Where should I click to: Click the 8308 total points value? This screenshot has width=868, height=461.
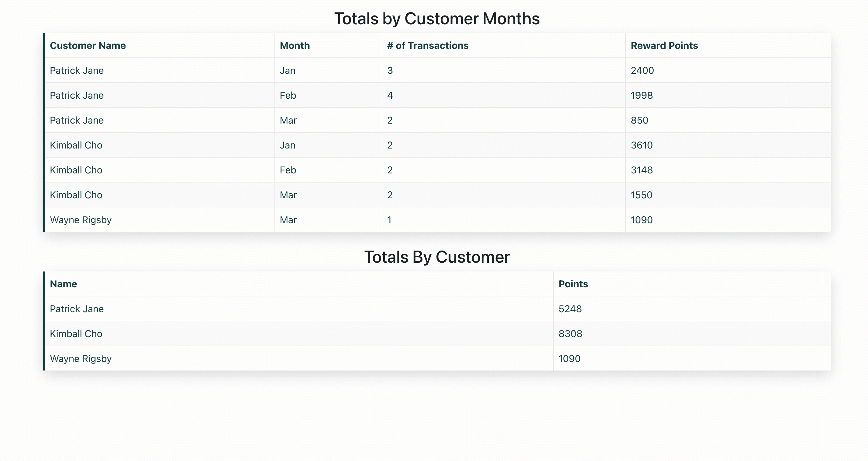click(x=570, y=334)
